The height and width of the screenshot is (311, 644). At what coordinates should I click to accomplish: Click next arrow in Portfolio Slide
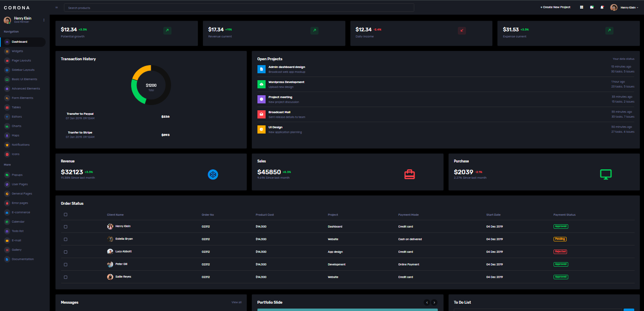[434, 302]
